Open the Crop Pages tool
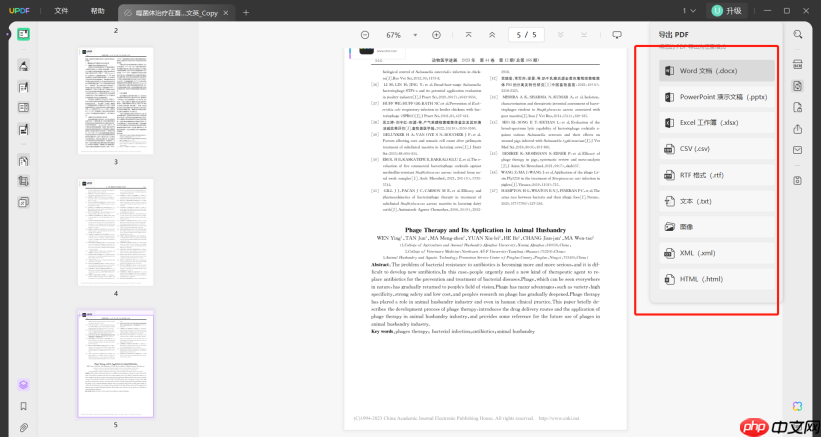The height and width of the screenshot is (437, 821). click(23, 181)
